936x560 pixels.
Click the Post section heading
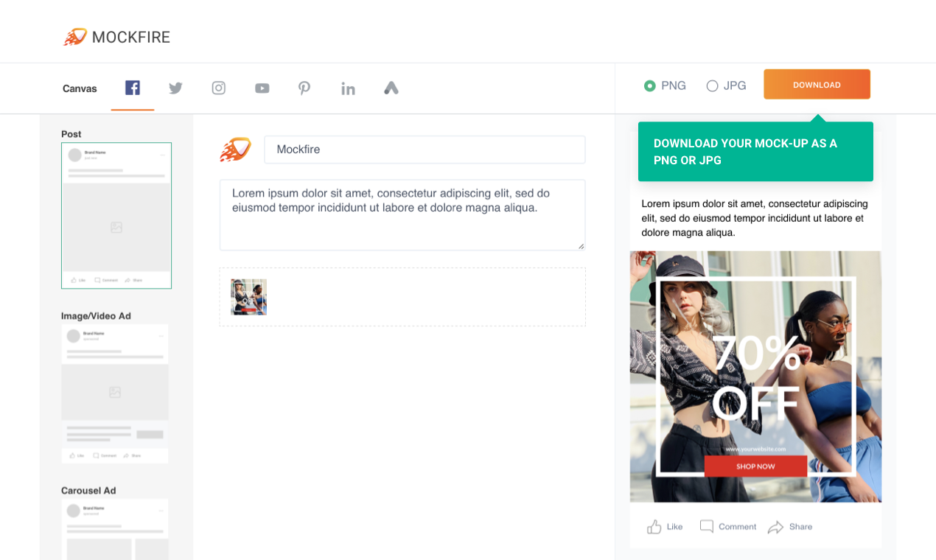[71, 134]
